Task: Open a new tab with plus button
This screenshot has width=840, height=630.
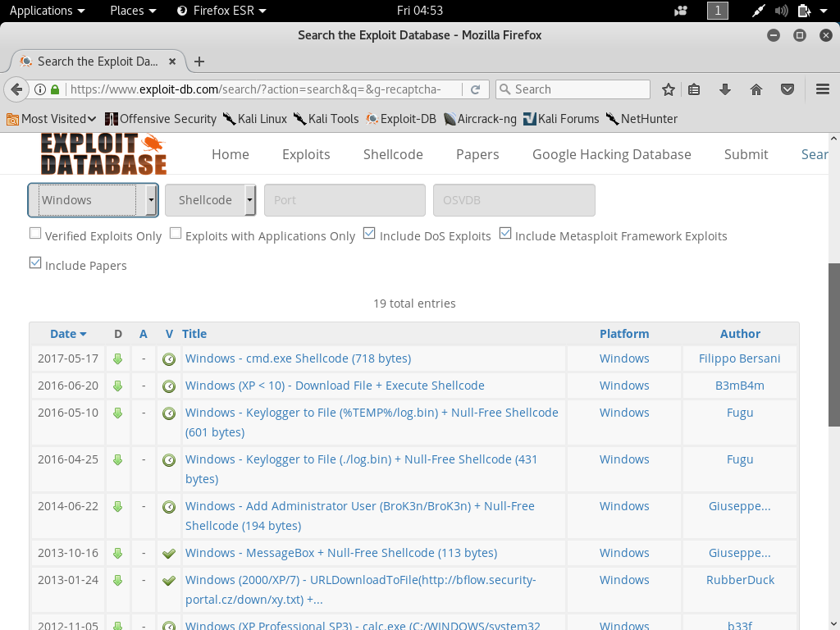Action: click(199, 62)
